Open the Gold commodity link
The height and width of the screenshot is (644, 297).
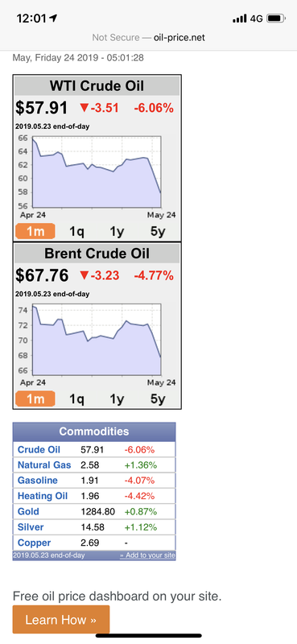(28, 512)
